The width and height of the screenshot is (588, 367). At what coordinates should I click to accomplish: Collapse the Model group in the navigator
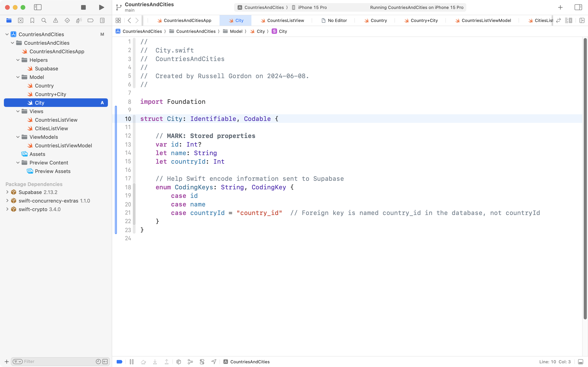[18, 77]
